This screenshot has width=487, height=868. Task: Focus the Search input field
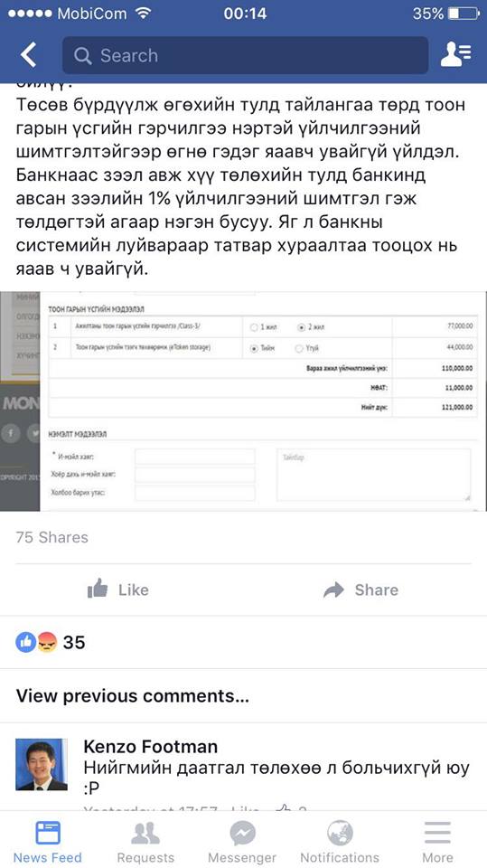pos(245,55)
